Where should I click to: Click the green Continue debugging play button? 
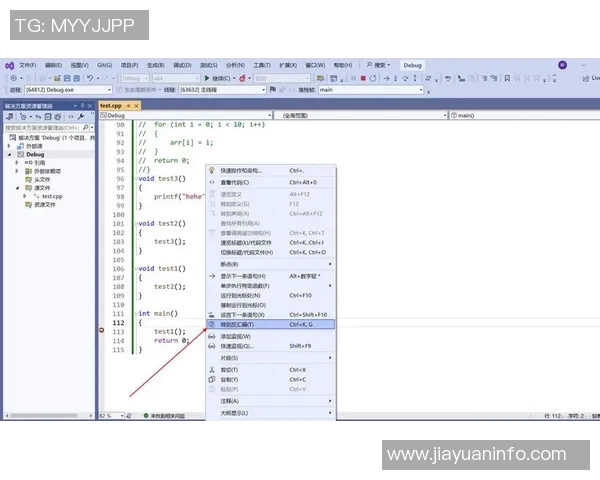tap(206, 78)
